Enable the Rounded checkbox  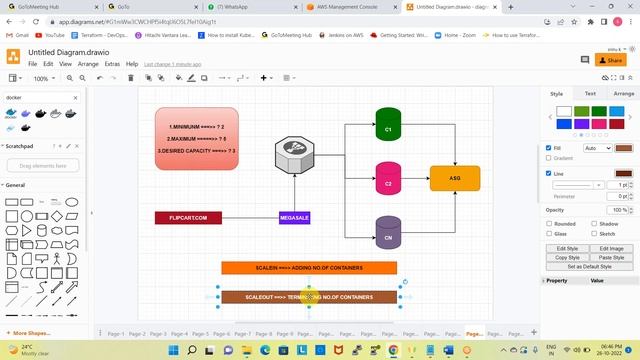[549, 224]
